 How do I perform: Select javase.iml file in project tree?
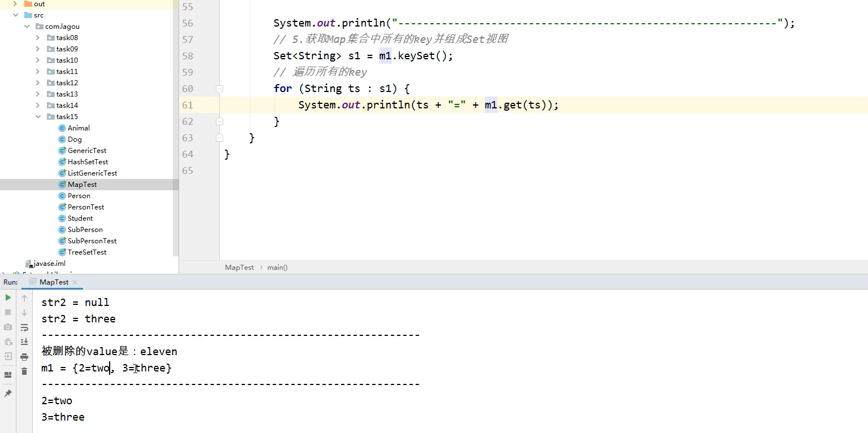50,264
